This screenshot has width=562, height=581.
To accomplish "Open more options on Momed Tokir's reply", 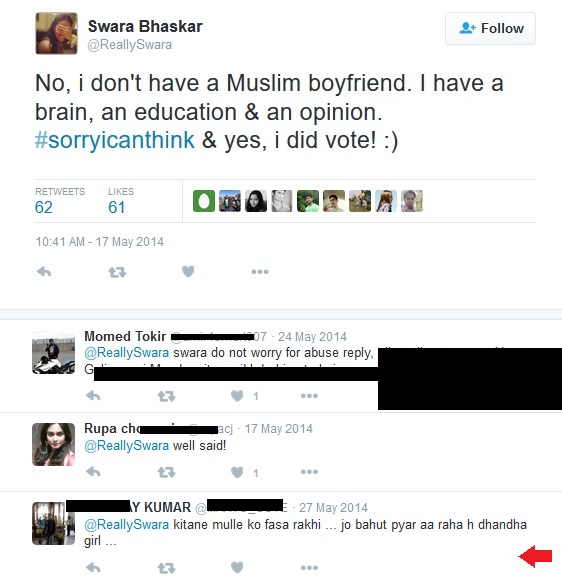I will pyautogui.click(x=309, y=396).
